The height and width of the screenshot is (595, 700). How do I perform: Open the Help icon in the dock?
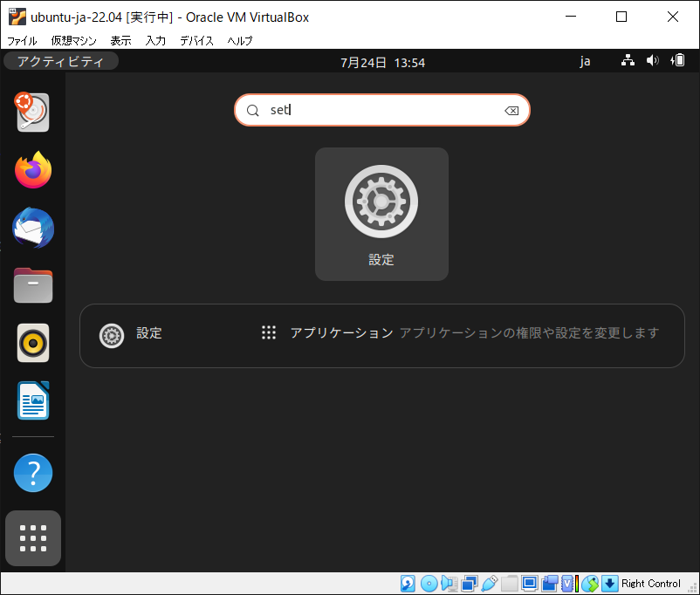click(33, 473)
